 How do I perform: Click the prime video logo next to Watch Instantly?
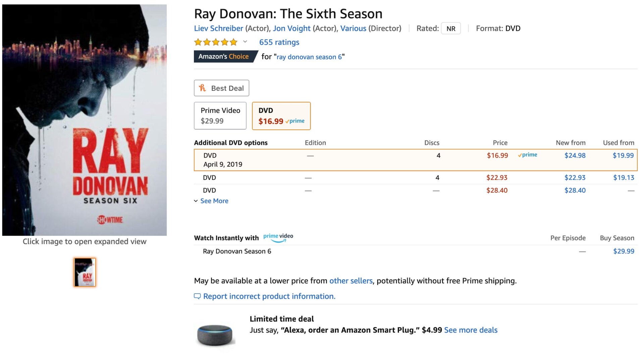pyautogui.click(x=277, y=237)
